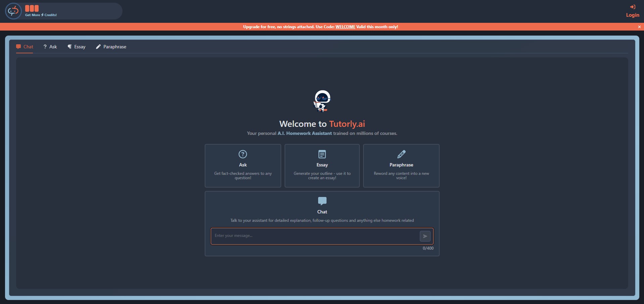This screenshot has width=644, height=304.
Task: Click the orange credit bars indicator
Action: tap(32, 8)
